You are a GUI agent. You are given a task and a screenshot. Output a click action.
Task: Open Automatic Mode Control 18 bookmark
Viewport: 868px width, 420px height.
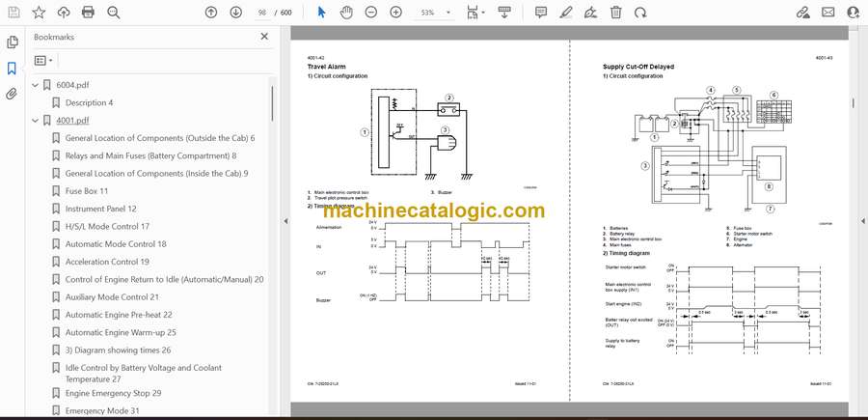click(116, 244)
